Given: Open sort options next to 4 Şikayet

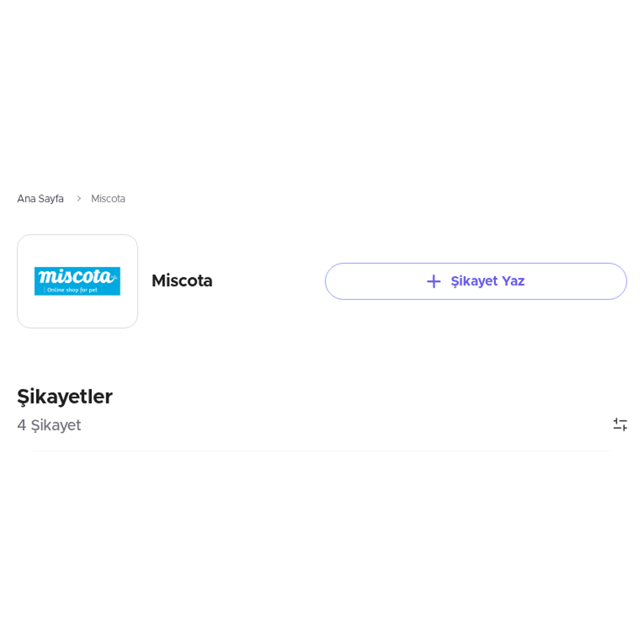Looking at the screenshot, I should point(620,425).
